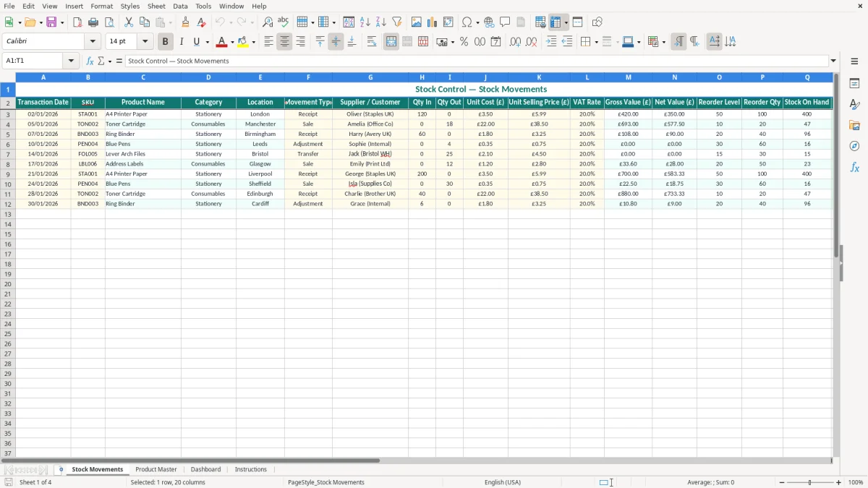Open the Select Function sigma dropdown arrow
The height and width of the screenshot is (488, 868).
coord(109,61)
